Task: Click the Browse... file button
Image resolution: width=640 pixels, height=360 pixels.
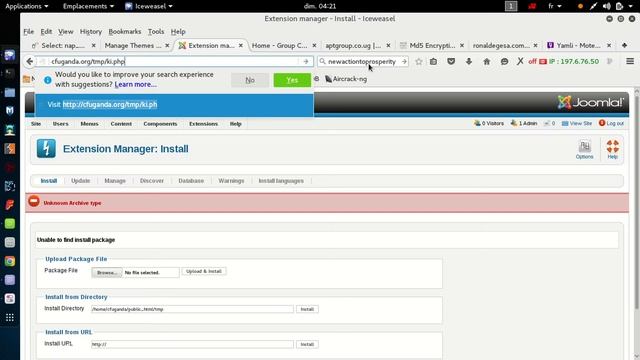Action: [x=107, y=272]
